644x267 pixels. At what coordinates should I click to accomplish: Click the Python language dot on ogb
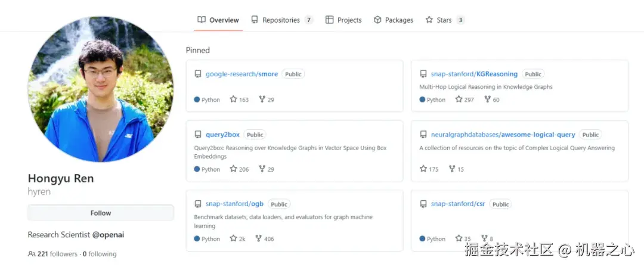[x=197, y=238]
